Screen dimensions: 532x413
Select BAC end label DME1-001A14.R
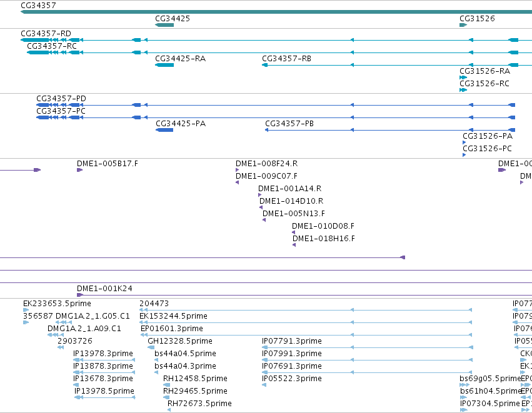pos(289,189)
